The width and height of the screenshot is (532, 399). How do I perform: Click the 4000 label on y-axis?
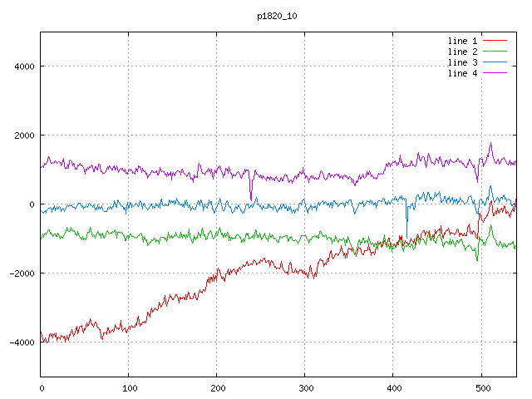tap(22, 66)
